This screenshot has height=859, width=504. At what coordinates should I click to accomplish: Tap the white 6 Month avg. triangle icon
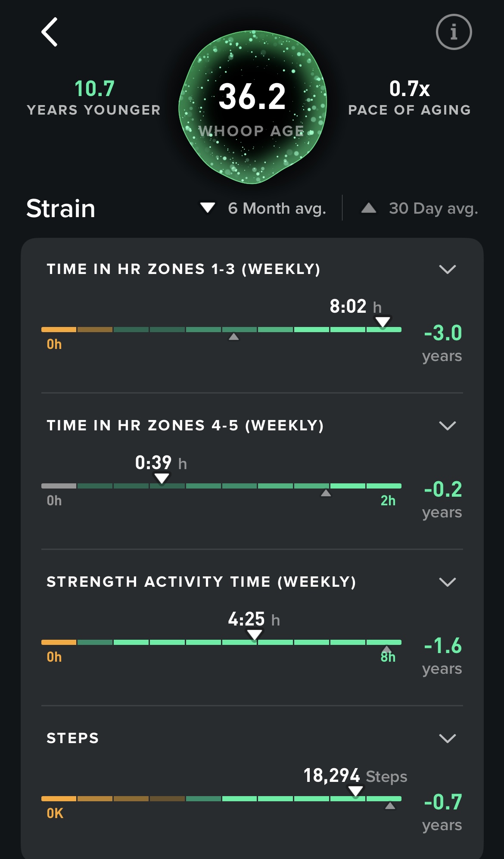pos(208,208)
